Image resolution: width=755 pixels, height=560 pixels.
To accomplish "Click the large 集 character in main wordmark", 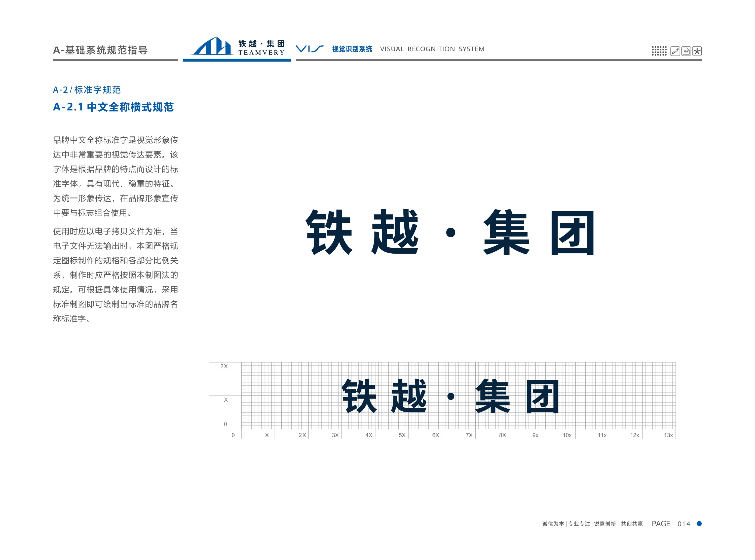I will (506, 232).
